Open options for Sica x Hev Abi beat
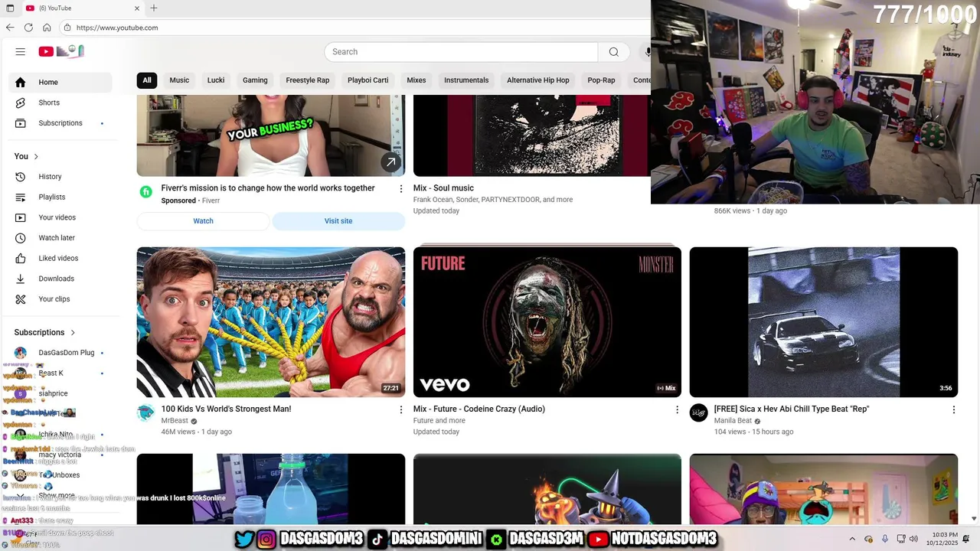980x551 pixels. [953, 409]
